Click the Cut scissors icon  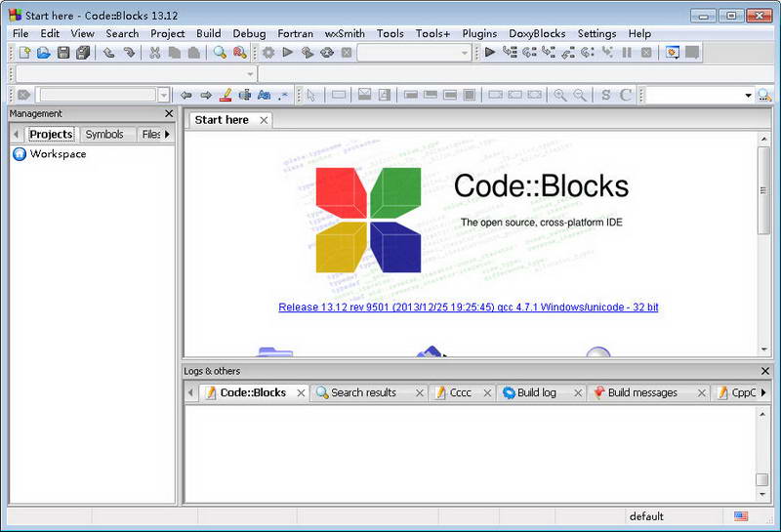pos(155,53)
